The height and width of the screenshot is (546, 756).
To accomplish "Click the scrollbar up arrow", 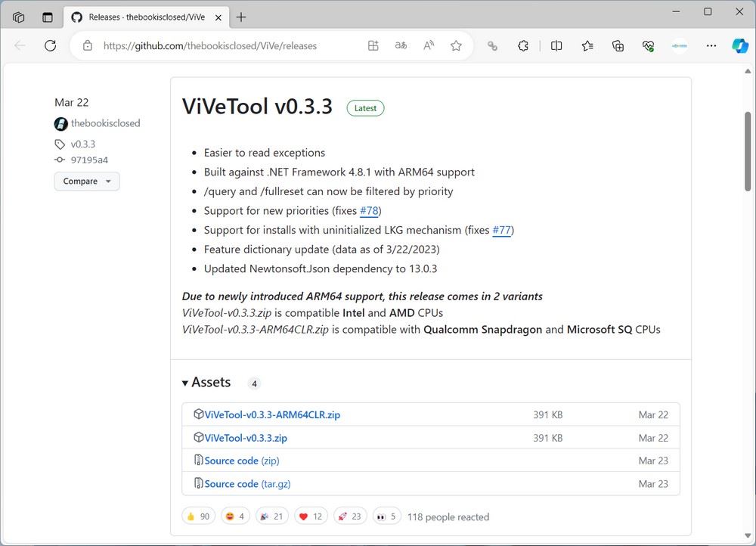I will [748, 71].
